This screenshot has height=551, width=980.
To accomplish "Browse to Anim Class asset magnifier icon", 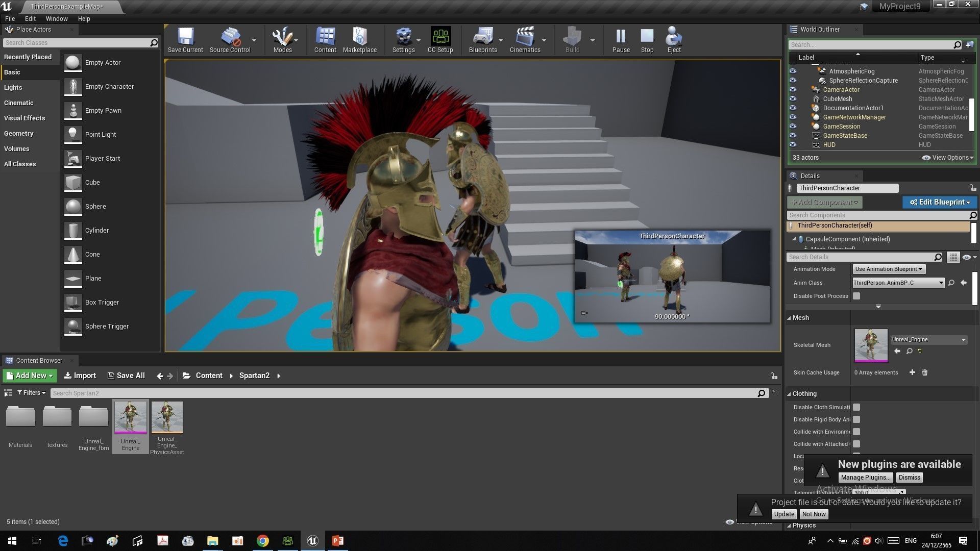I will coord(951,283).
